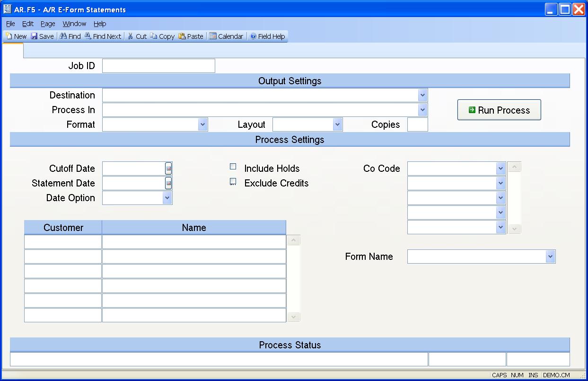Click the Save disk icon
This screenshot has height=381, width=588.
pyautogui.click(x=35, y=36)
